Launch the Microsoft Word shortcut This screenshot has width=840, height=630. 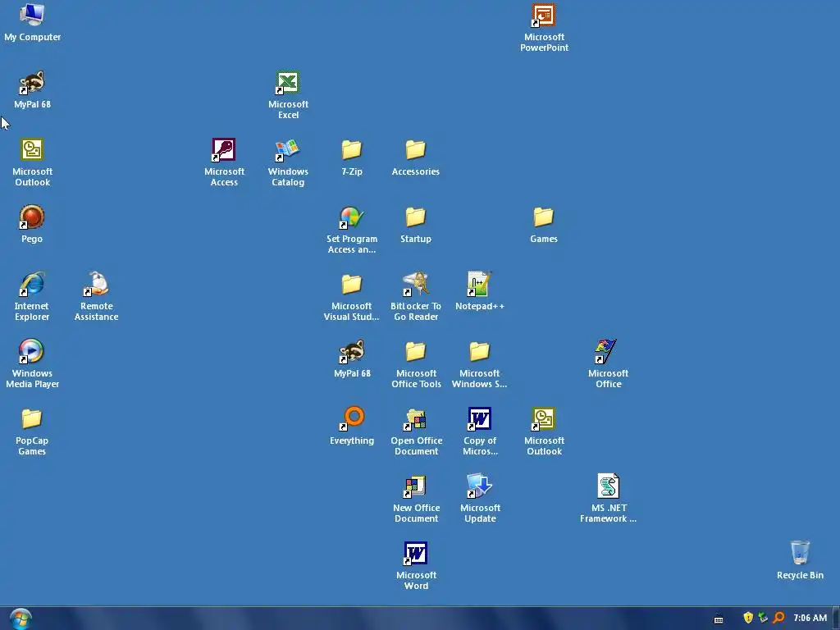(416, 566)
